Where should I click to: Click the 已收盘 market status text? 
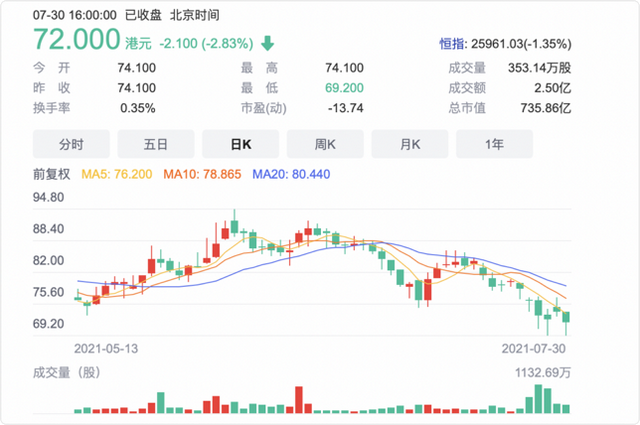[x=143, y=16]
